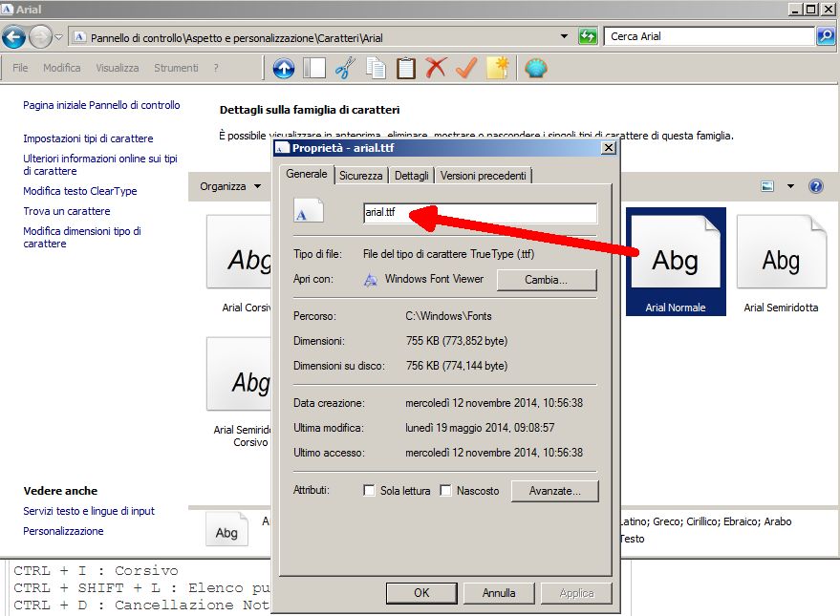The height and width of the screenshot is (616, 840).
Task: Open Impostazioni tipi di carattere link
Action: 88,138
